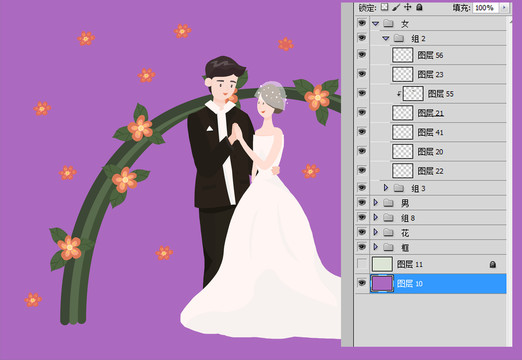The height and width of the screenshot is (360, 522).
Task: Hide the 男 group
Action: (x=362, y=202)
